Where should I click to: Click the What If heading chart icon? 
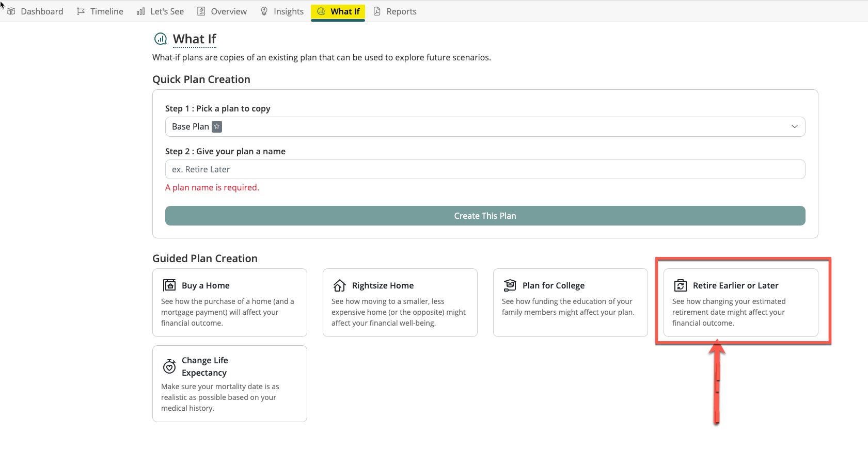click(161, 39)
